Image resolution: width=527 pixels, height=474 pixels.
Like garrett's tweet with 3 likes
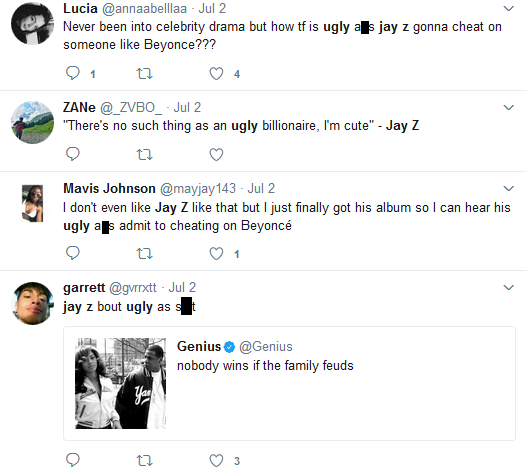point(216,460)
